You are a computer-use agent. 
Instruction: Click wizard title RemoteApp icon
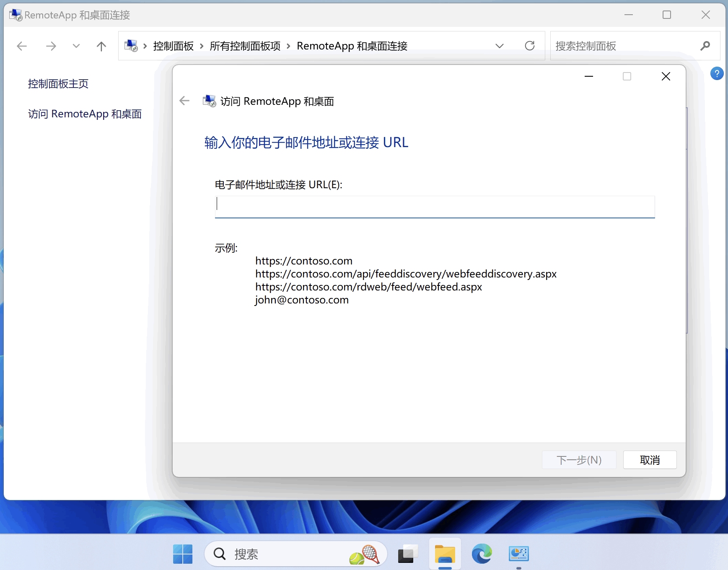coord(209,101)
